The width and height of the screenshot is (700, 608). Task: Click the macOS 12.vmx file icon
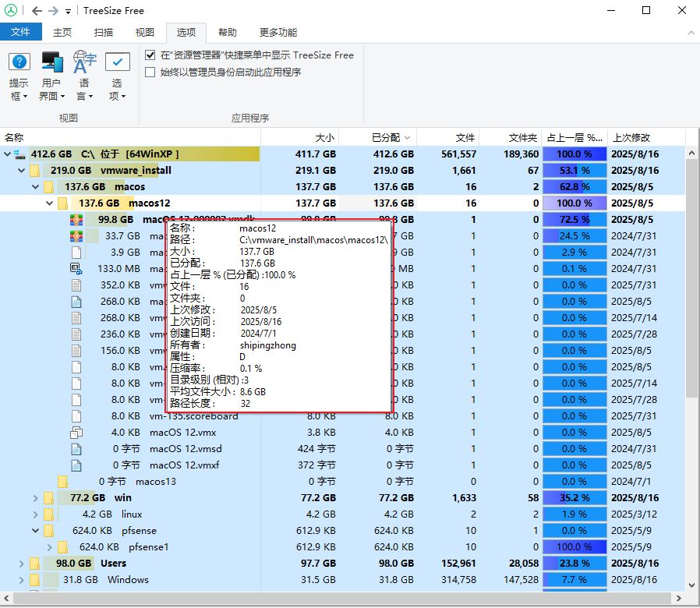click(x=76, y=433)
